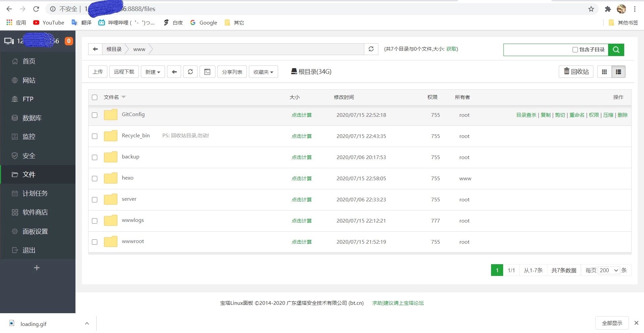
Task: Click the browser back arrow
Action: pos(9,9)
